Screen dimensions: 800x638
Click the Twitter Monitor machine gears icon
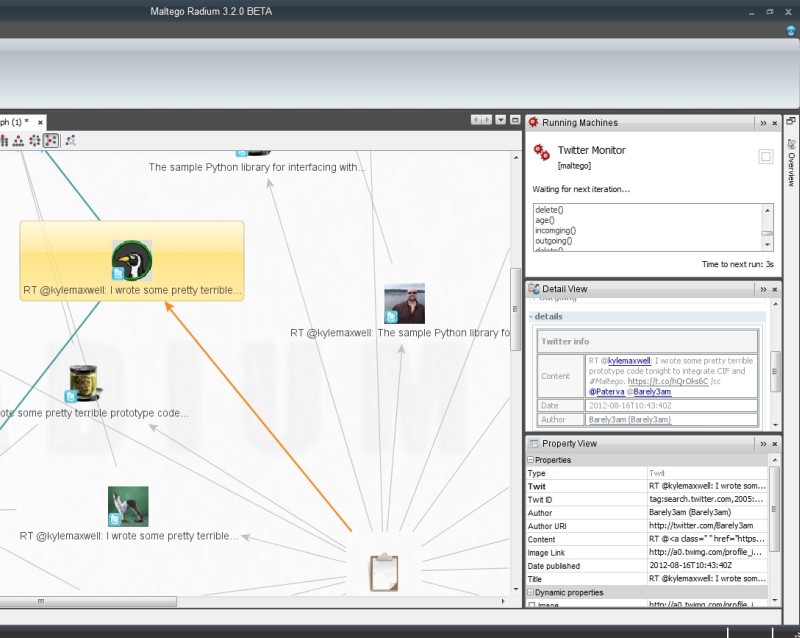pos(541,152)
